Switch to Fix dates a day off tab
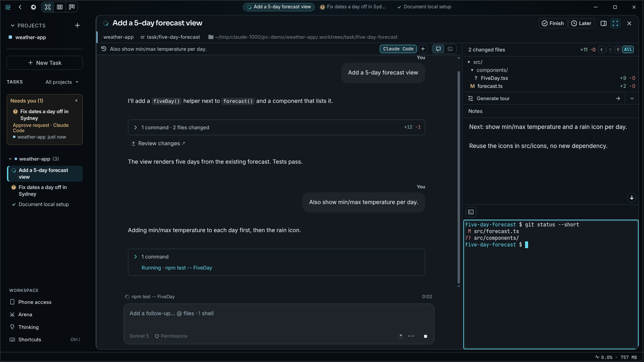Screen dimensions: 644x362 coord(353,7)
